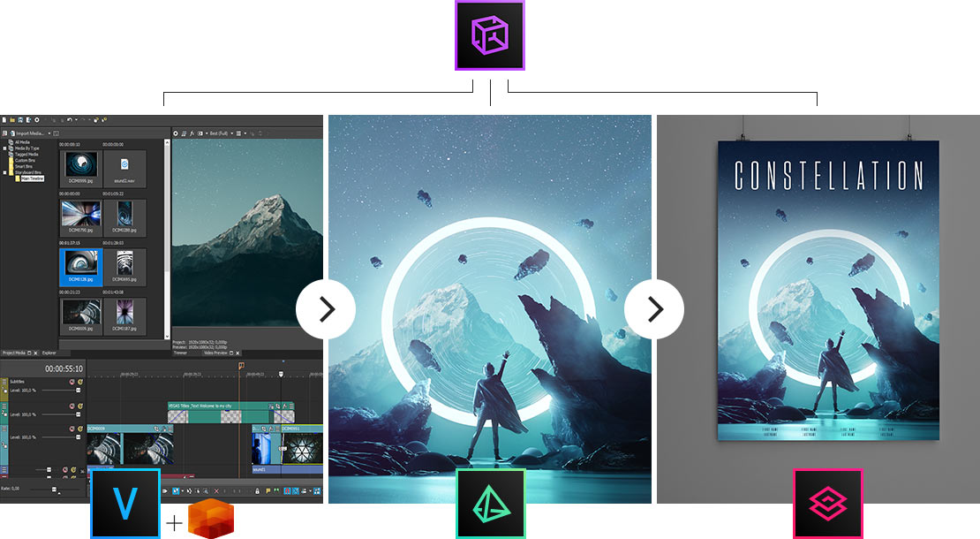Select the DCIM0790.jpg media thumbnail

80,213
